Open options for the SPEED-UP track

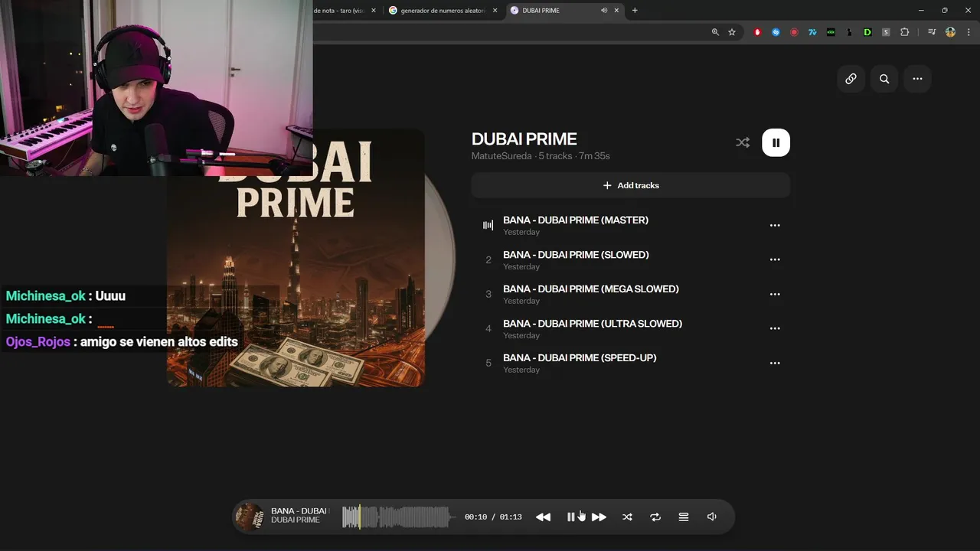[x=775, y=363]
